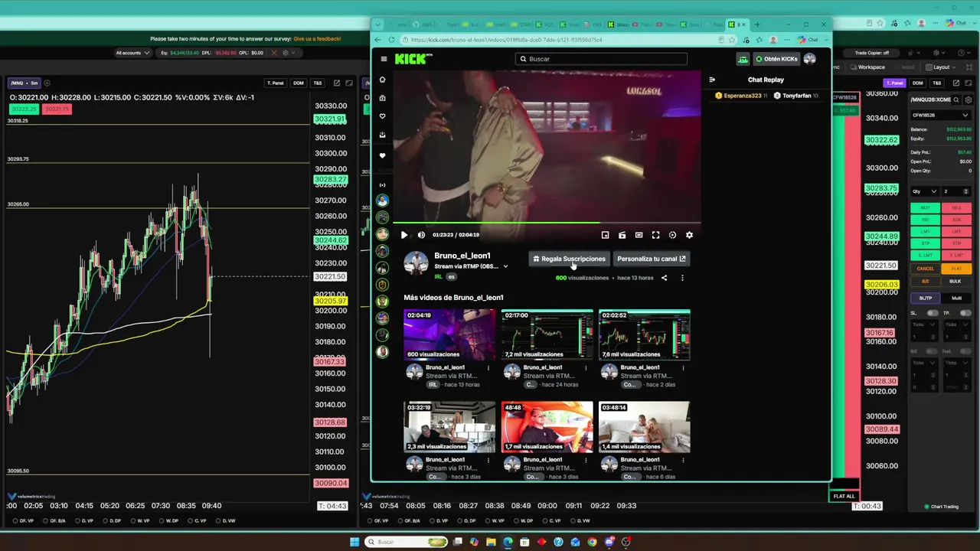Click the browser reload button
980x551 pixels.
coord(392,40)
